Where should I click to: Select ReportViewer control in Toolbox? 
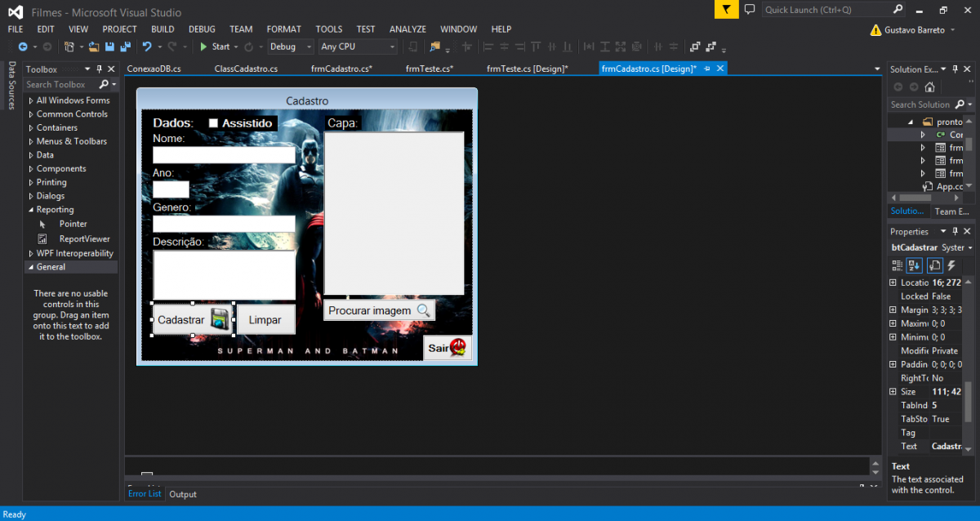click(x=84, y=239)
